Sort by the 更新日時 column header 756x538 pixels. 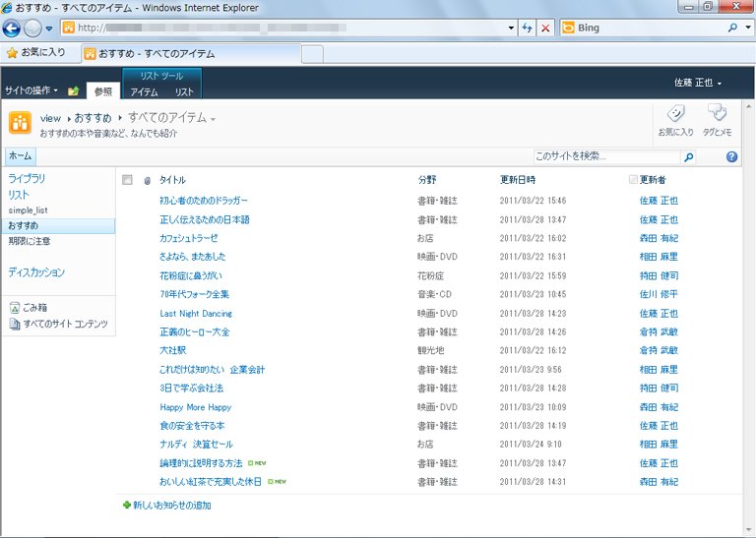[x=518, y=180]
